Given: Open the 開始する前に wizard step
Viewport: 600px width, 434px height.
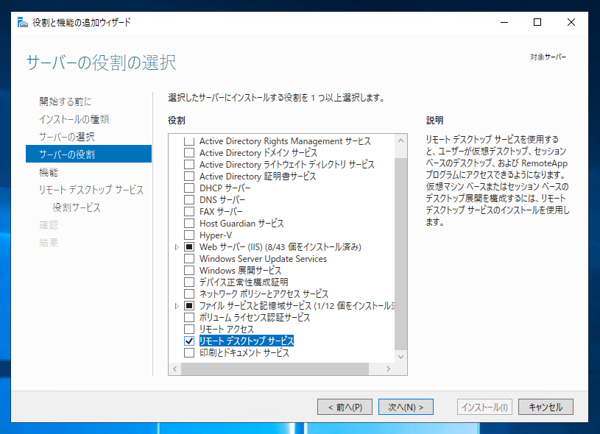Looking at the screenshot, I should 65,101.
